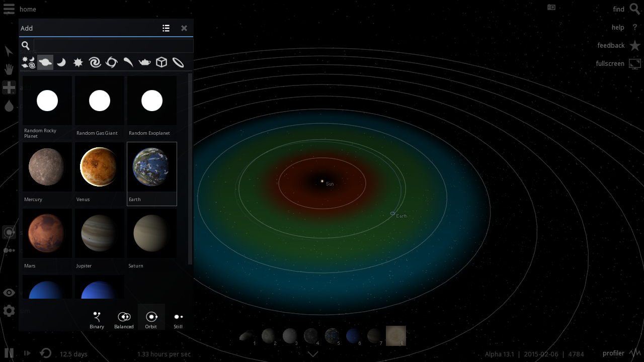Activate the hand edit tool
Image resolution: width=644 pixels, height=362 pixels.
(x=9, y=69)
